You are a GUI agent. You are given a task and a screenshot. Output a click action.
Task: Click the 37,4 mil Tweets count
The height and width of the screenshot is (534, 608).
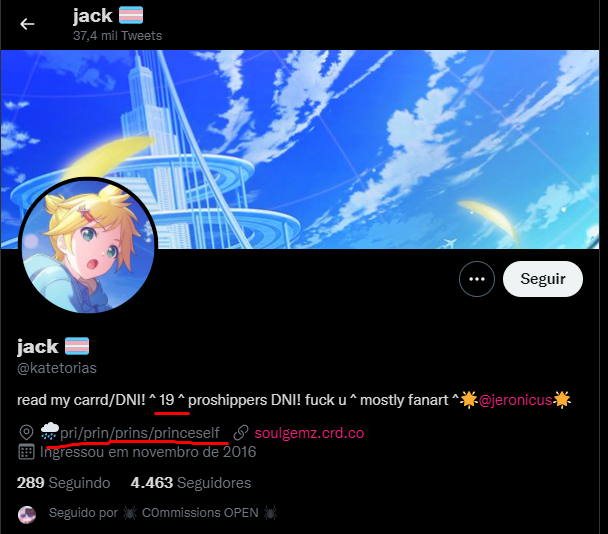117,36
